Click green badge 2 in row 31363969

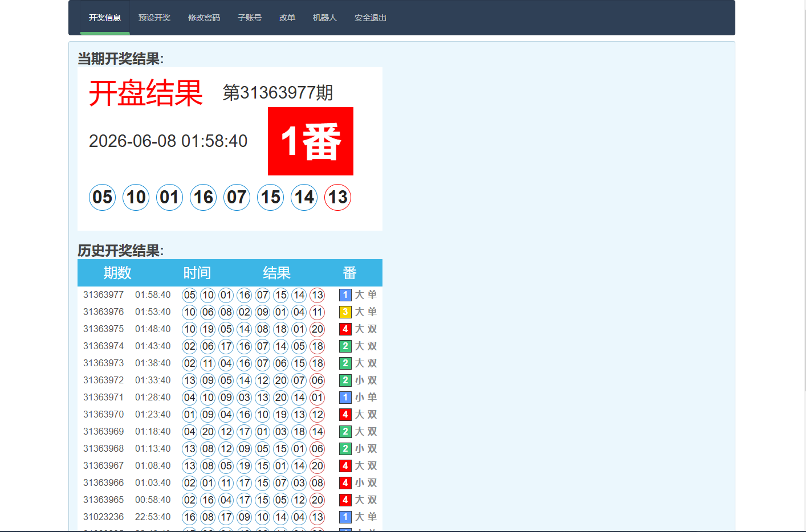click(x=345, y=432)
